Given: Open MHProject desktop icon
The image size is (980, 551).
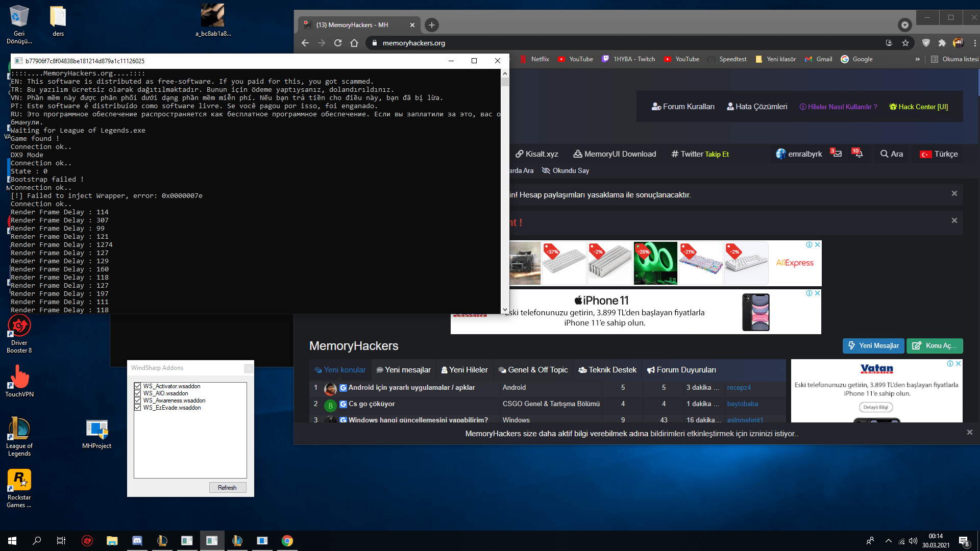Looking at the screenshot, I should (96, 434).
